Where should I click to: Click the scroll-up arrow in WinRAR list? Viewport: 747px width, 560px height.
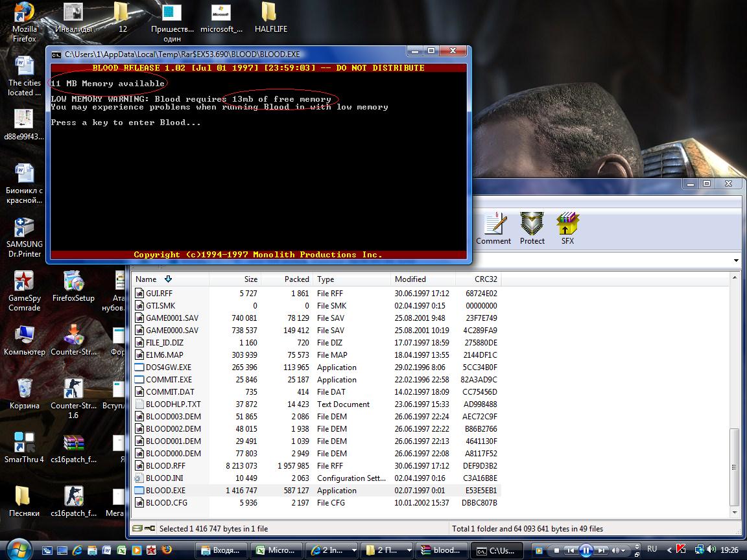(734, 277)
